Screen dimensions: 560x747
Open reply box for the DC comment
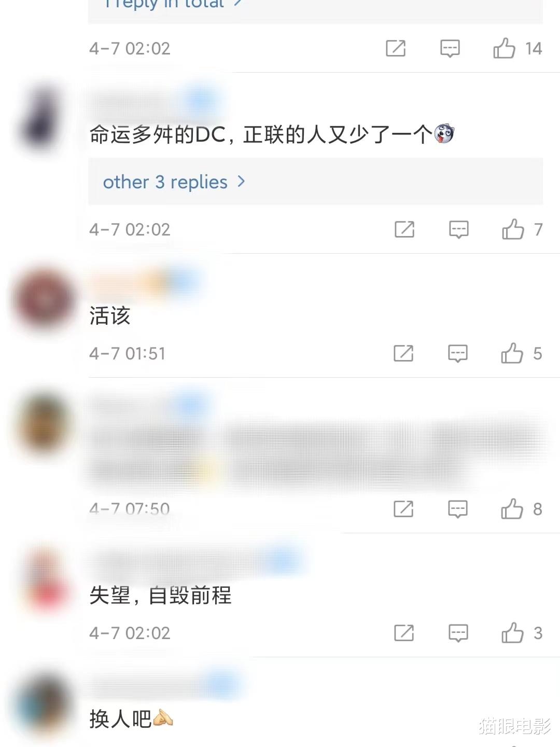[x=459, y=229]
